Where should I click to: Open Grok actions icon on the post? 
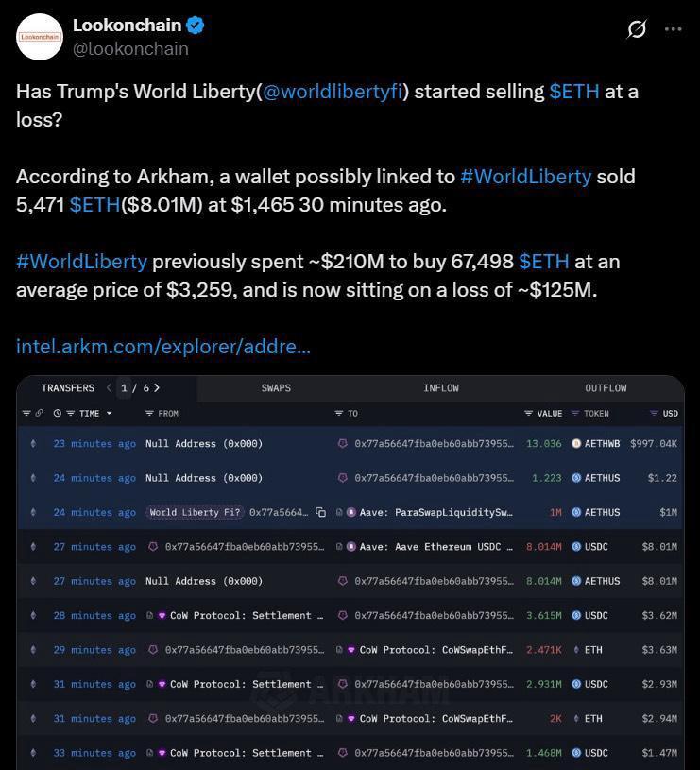tap(637, 29)
